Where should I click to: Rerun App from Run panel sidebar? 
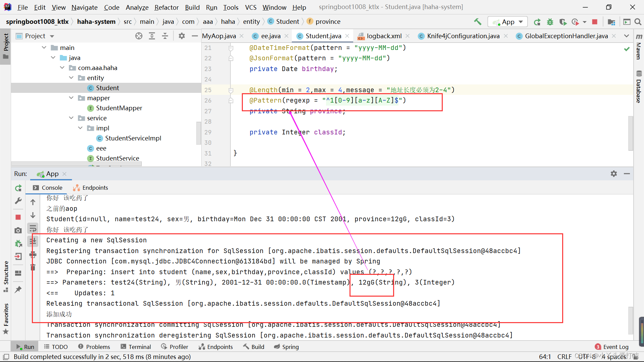pos(18,188)
